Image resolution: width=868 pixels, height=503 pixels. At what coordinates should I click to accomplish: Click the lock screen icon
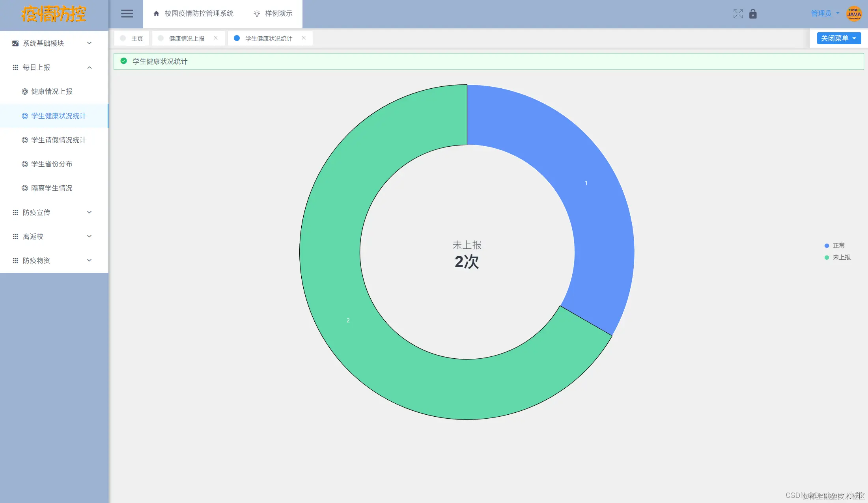point(753,14)
